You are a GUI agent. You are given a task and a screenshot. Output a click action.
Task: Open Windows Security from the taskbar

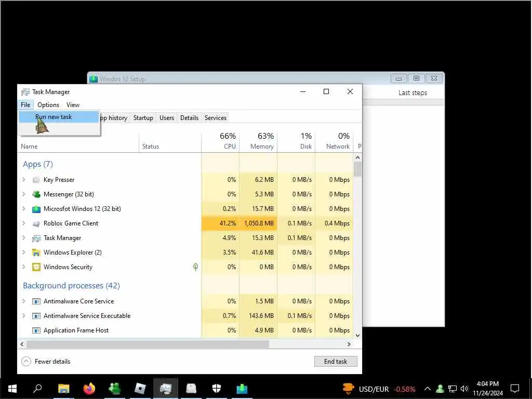(x=217, y=389)
